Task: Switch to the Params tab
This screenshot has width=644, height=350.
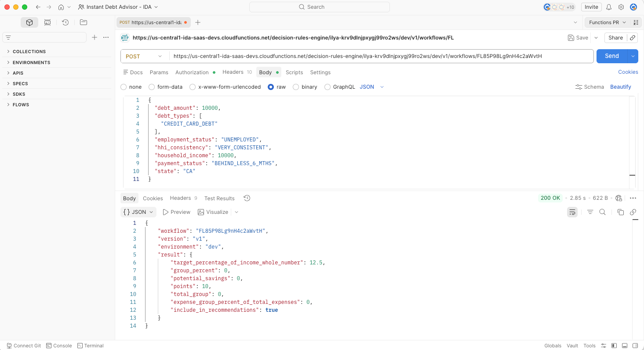Action: tap(159, 72)
